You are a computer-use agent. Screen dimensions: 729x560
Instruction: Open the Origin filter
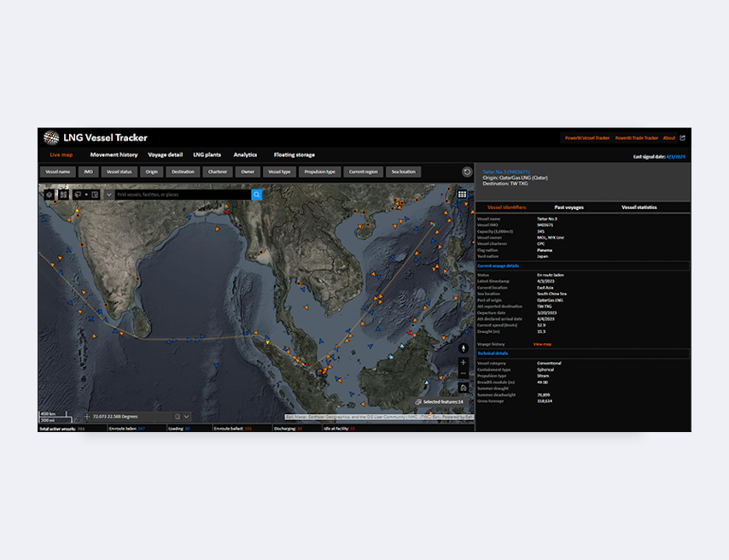click(x=152, y=172)
